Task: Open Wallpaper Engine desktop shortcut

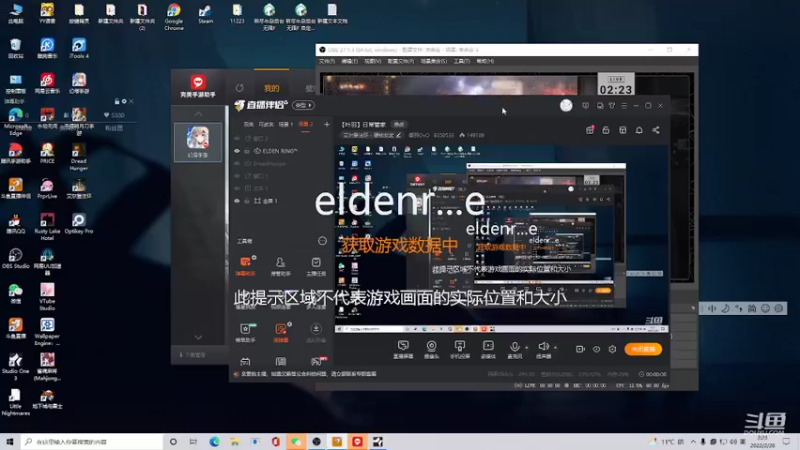Action: click(47, 332)
